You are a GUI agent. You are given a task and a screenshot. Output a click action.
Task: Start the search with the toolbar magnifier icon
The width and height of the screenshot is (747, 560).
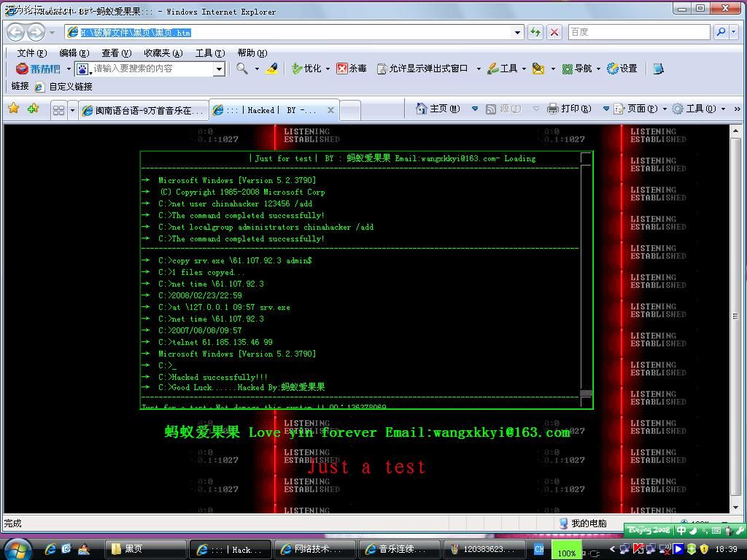point(242,69)
